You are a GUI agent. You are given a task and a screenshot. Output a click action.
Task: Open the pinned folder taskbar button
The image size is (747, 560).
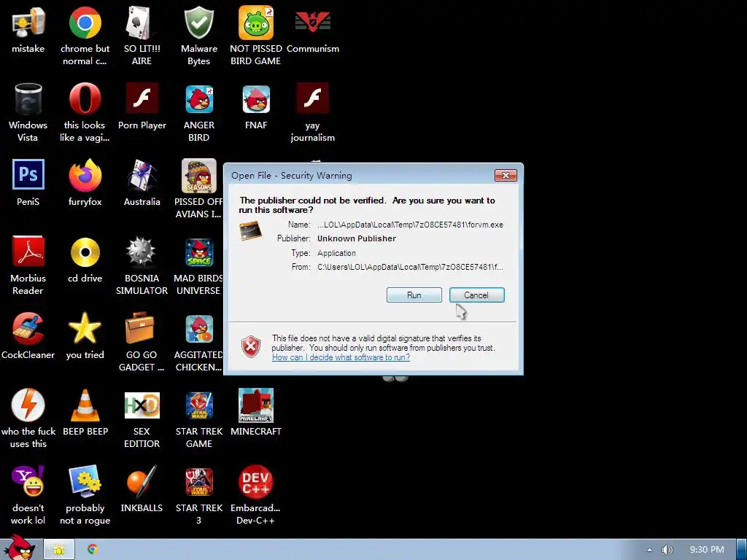[x=59, y=550]
